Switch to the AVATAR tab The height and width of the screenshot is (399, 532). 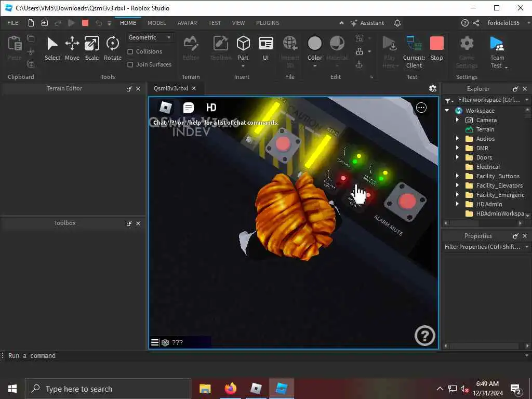[x=187, y=23]
